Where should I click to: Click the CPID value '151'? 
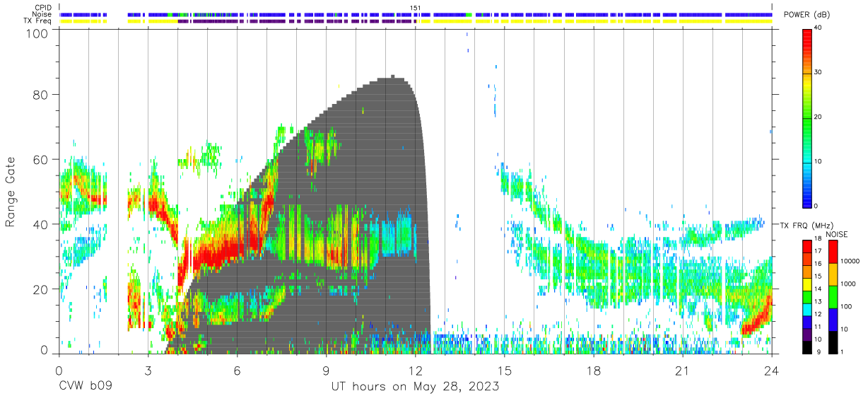point(416,8)
